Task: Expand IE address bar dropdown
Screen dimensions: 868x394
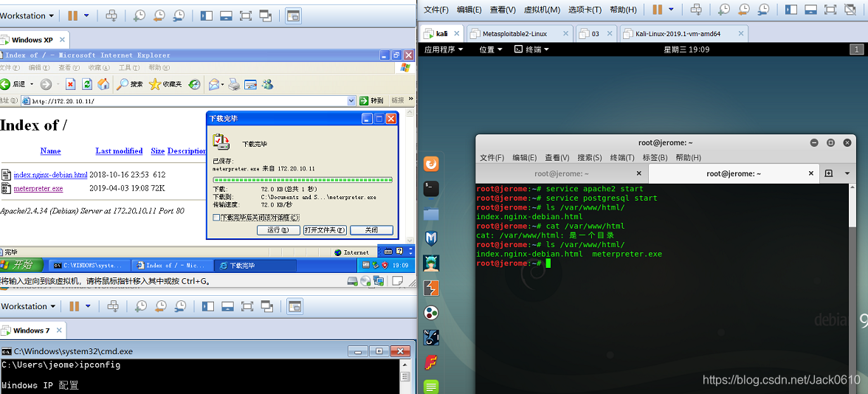Action: [351, 100]
